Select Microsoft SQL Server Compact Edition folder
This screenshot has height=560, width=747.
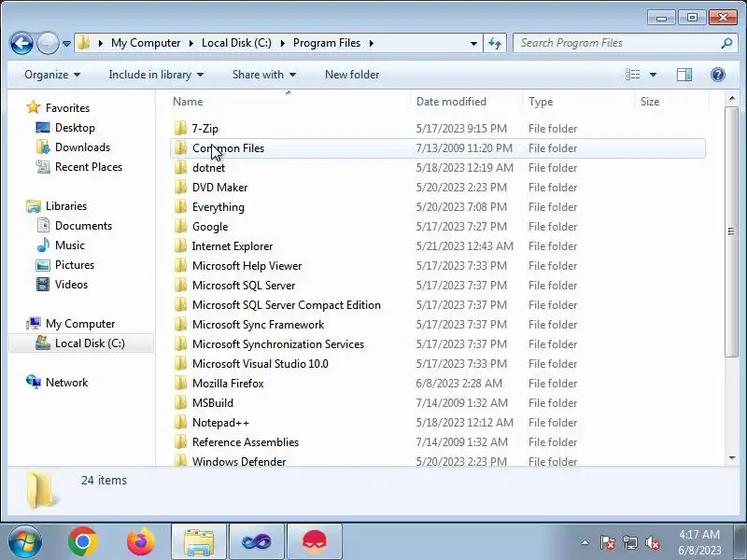437,305
